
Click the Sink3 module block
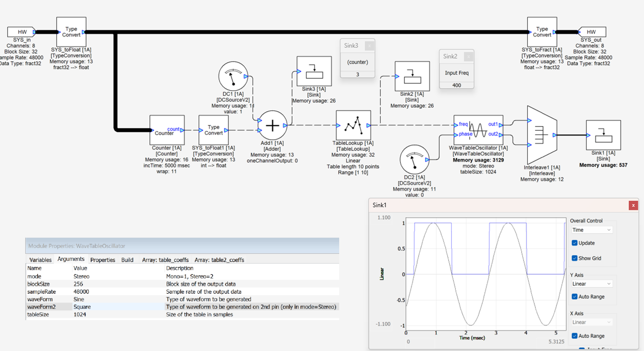(x=314, y=71)
